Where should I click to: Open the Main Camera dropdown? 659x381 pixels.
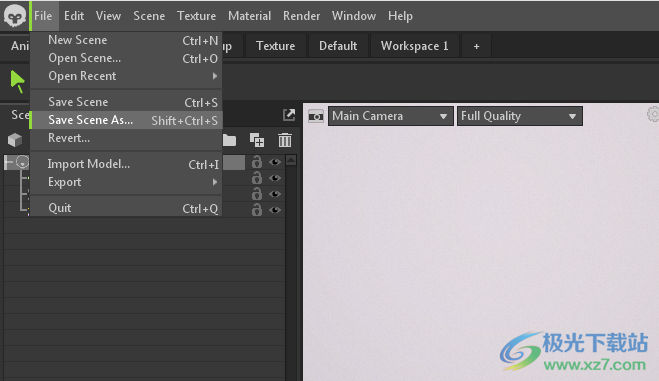pos(390,116)
